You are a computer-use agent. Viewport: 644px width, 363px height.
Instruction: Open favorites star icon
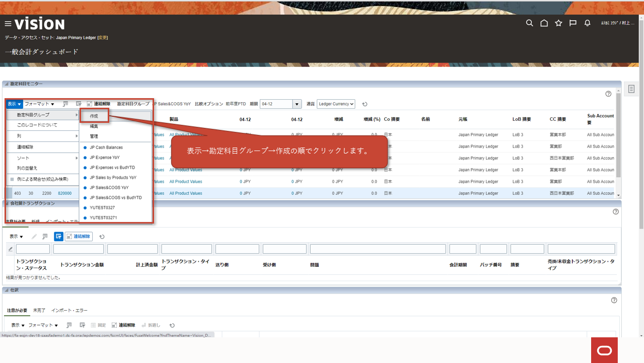[558, 23]
